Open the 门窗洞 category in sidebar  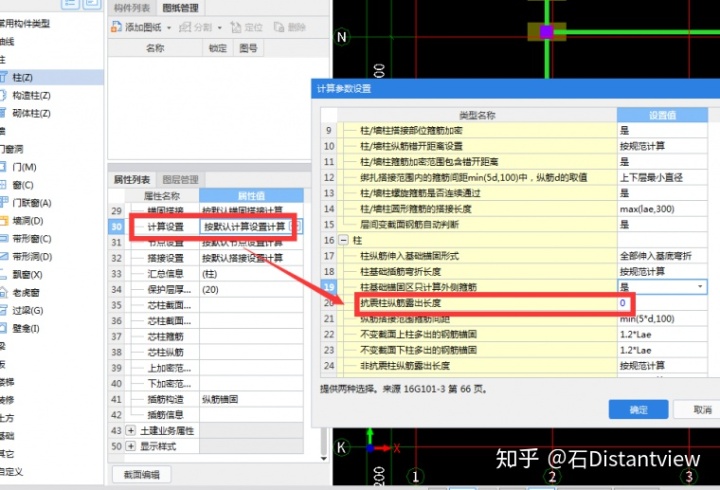tap(11, 149)
